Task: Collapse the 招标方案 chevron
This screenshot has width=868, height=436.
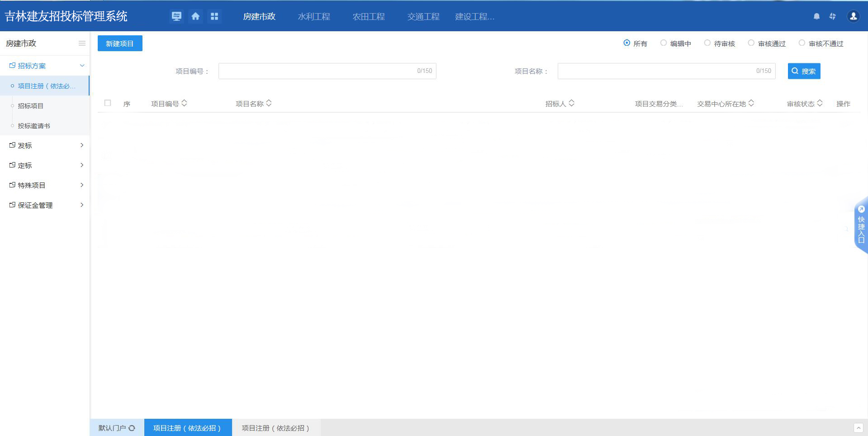Action: 82,66
